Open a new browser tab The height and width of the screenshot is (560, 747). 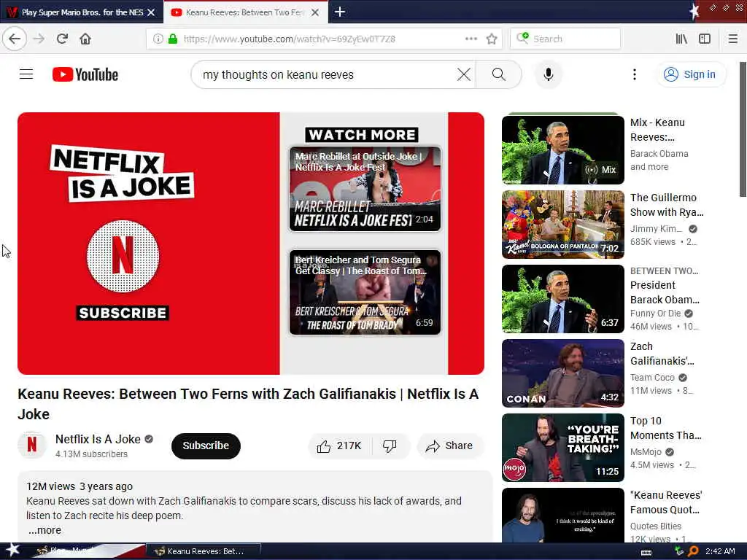[340, 12]
